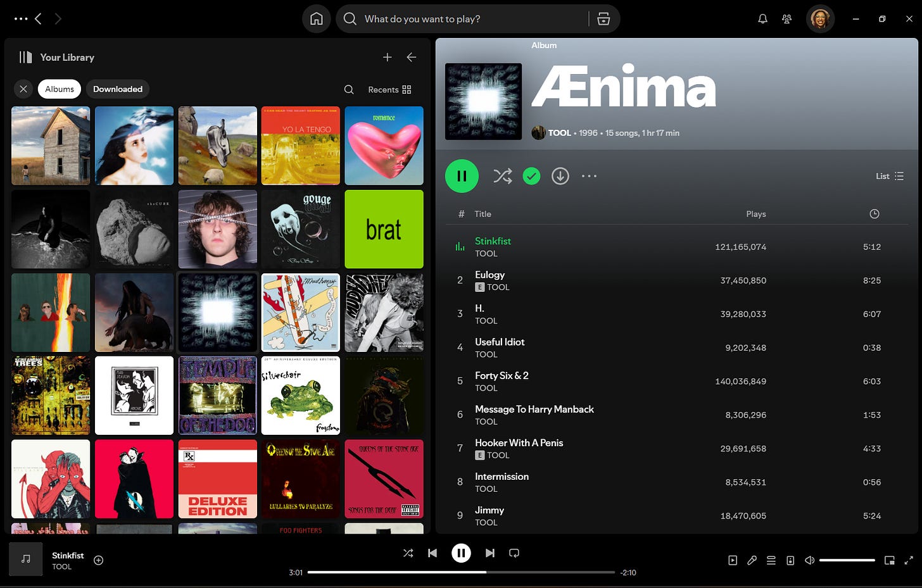Open Songs for the Deaf album
The image size is (922, 588).
point(384,479)
